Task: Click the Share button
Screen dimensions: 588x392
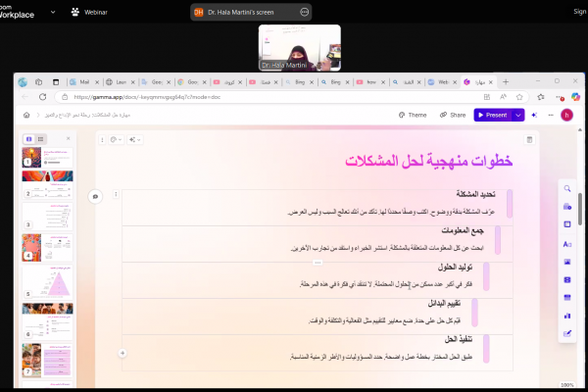Action: click(x=452, y=115)
